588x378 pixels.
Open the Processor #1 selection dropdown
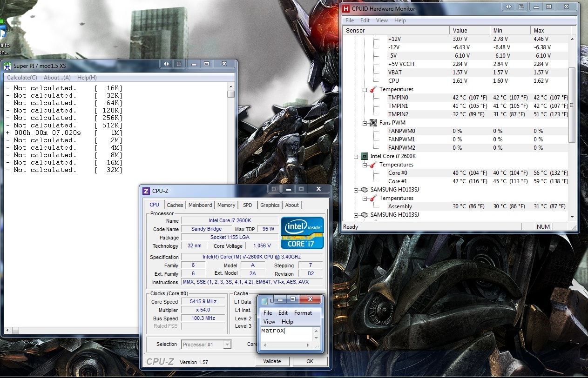[x=227, y=345]
